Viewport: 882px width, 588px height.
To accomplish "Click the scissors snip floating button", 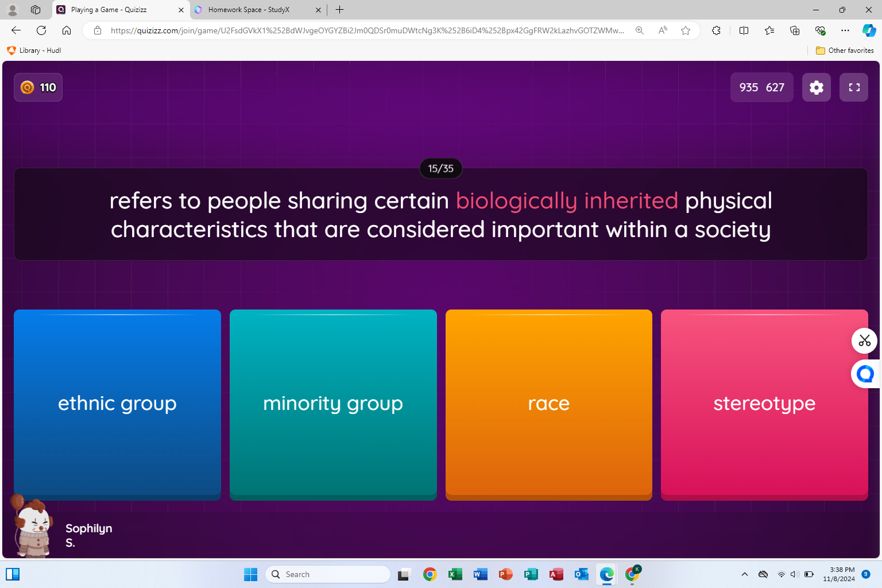I will (864, 341).
